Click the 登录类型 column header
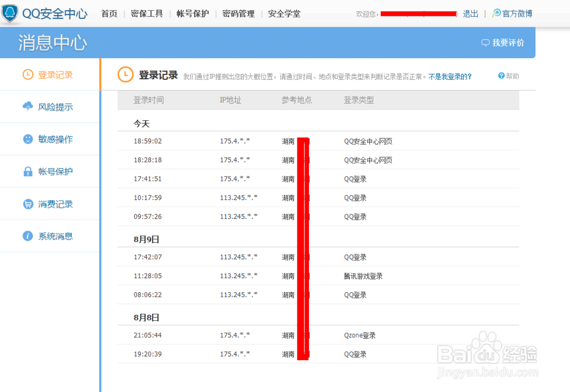The height and width of the screenshot is (392, 570). click(359, 100)
